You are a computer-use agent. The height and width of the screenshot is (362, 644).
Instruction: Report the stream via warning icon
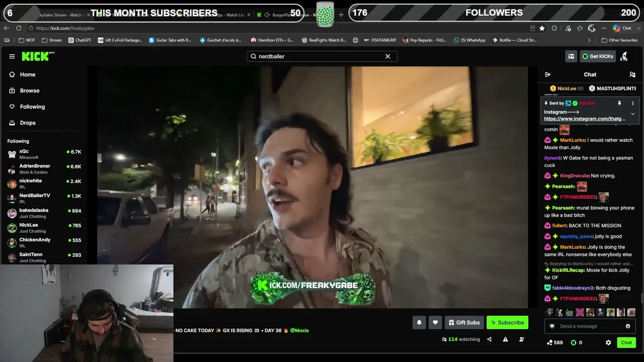pyautogui.click(x=505, y=339)
